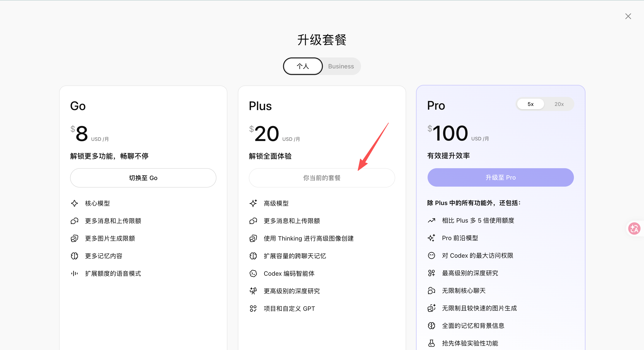Switch to the Business plan tab

coord(341,66)
